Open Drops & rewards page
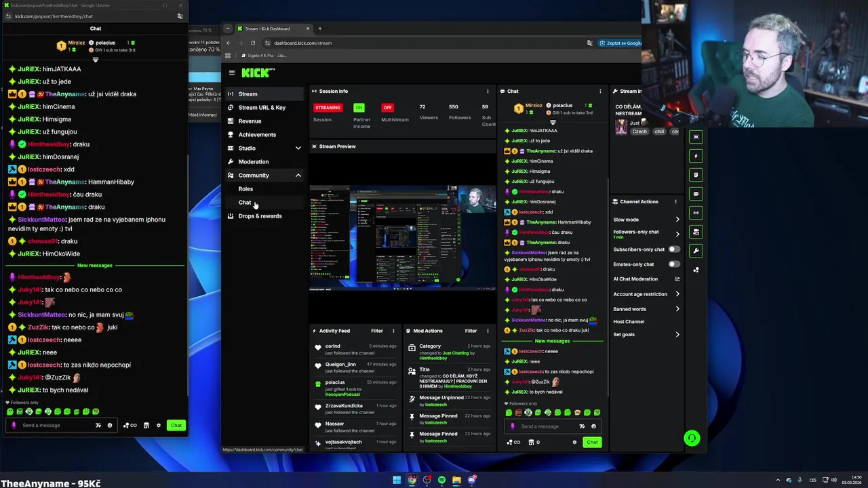868x488 pixels. click(x=264, y=216)
